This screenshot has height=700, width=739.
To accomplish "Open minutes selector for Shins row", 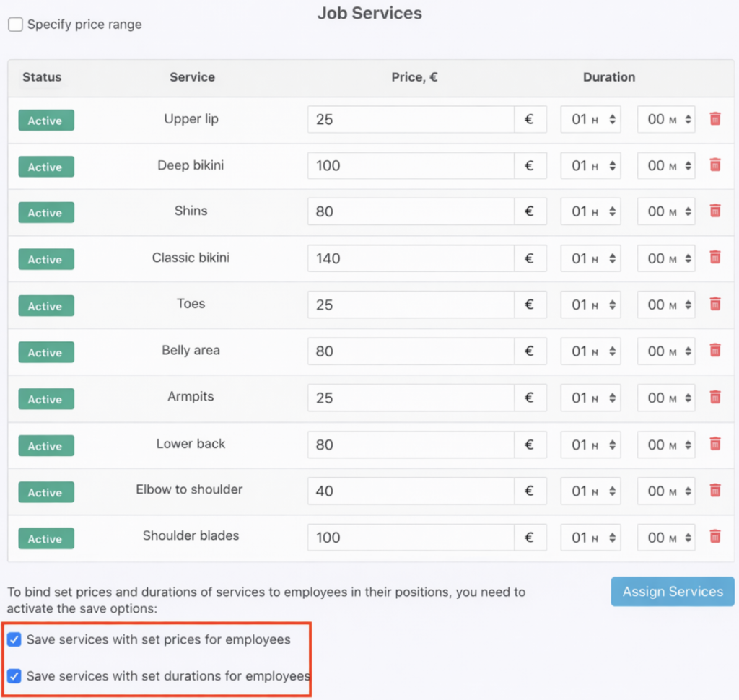I will click(x=666, y=212).
